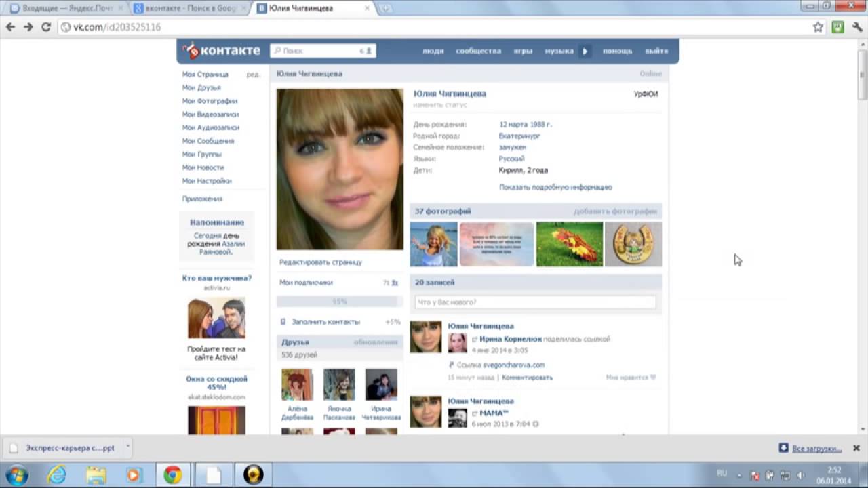The height and width of the screenshot is (488, 868).
Task: Click the Редактировать страницу link
Action: [x=321, y=262]
